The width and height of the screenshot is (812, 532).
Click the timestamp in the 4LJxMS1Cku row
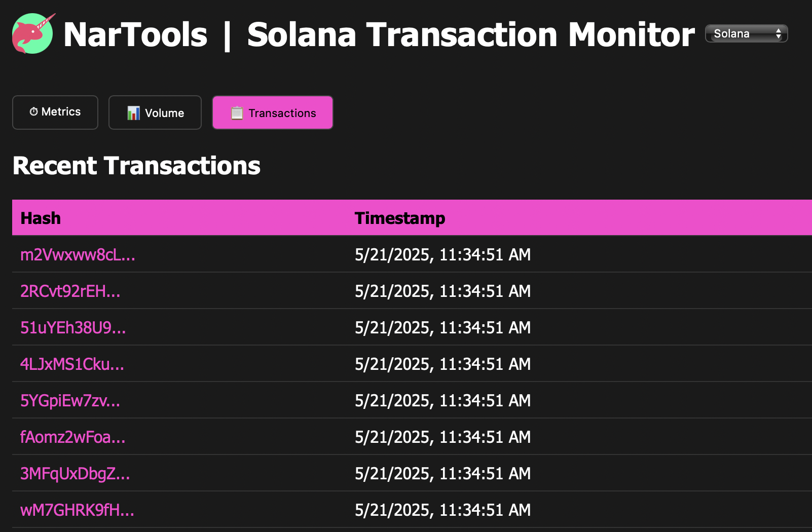click(442, 364)
